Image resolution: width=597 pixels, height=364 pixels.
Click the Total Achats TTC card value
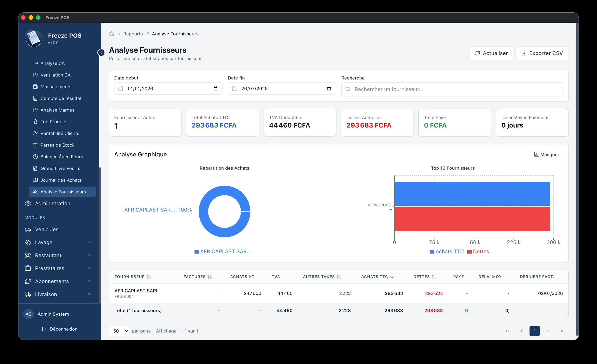(x=214, y=125)
